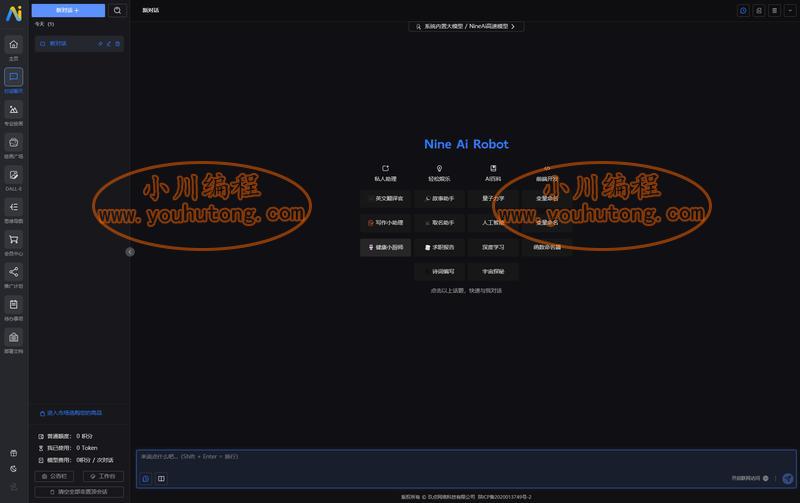Click the split-panel icon in input box
800x503 pixels.
(161, 479)
